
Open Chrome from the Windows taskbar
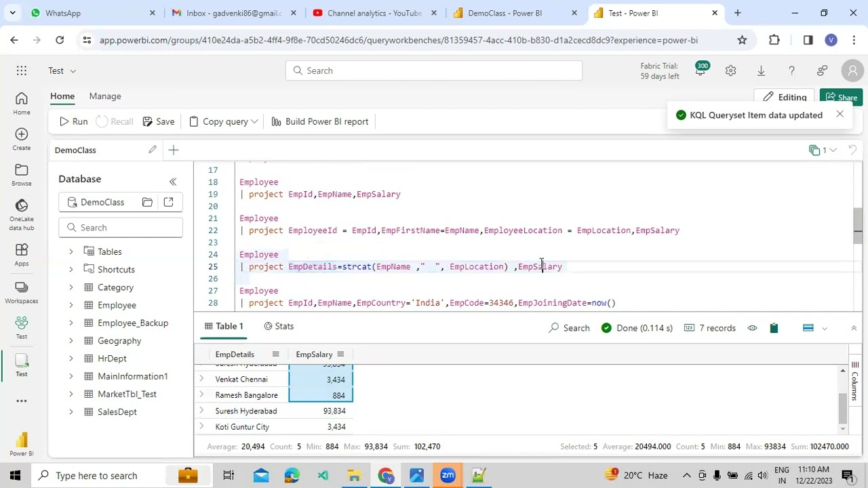[x=385, y=476]
